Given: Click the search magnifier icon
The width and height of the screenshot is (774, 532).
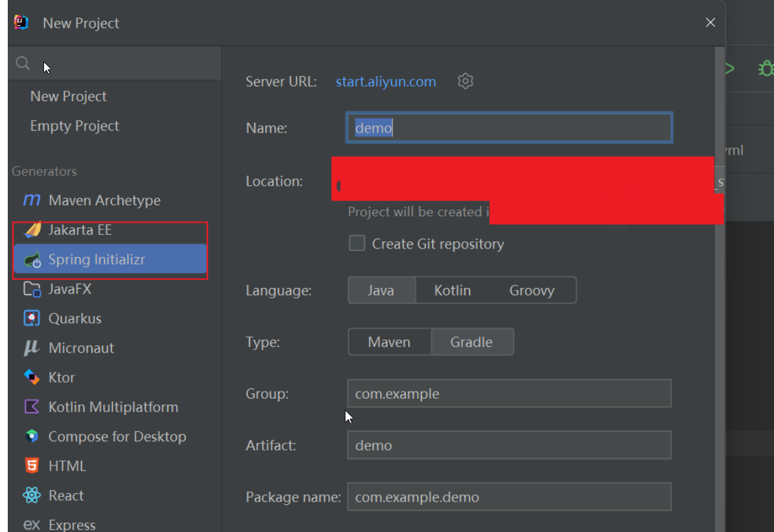Looking at the screenshot, I should point(23,63).
